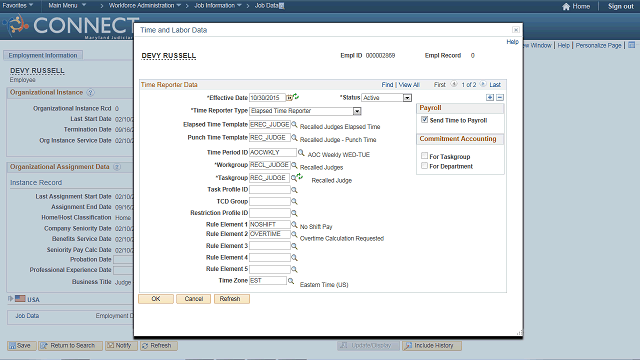Click the Notify button
Image resolution: width=640 pixels, height=360 pixels.
coord(121,346)
